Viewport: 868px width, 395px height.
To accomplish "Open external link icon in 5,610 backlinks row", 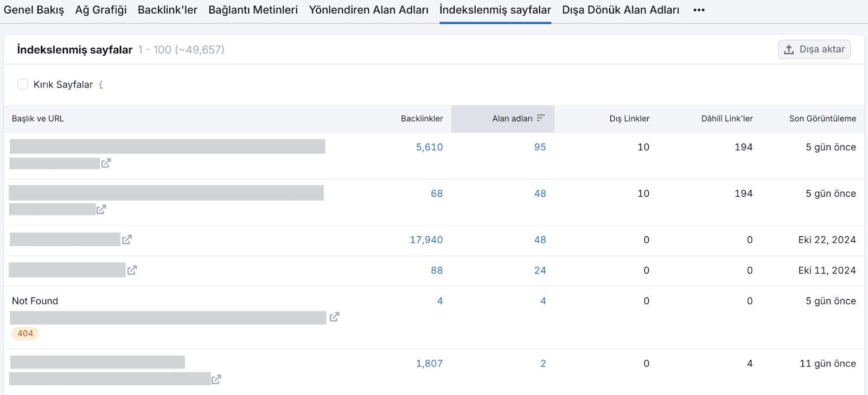I will 106,163.
